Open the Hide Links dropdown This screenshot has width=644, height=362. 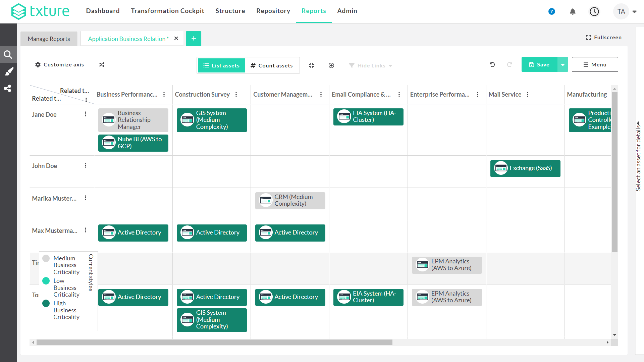coord(371,65)
